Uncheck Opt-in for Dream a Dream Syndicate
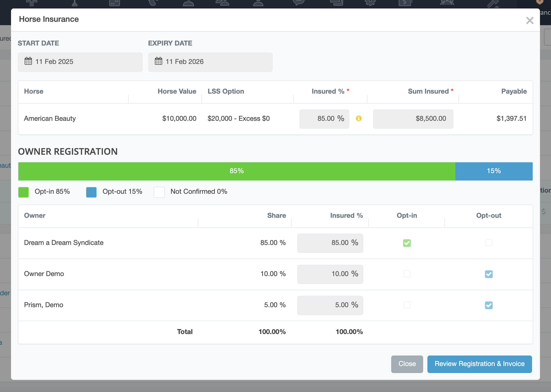The height and width of the screenshot is (392, 551). pos(407,243)
